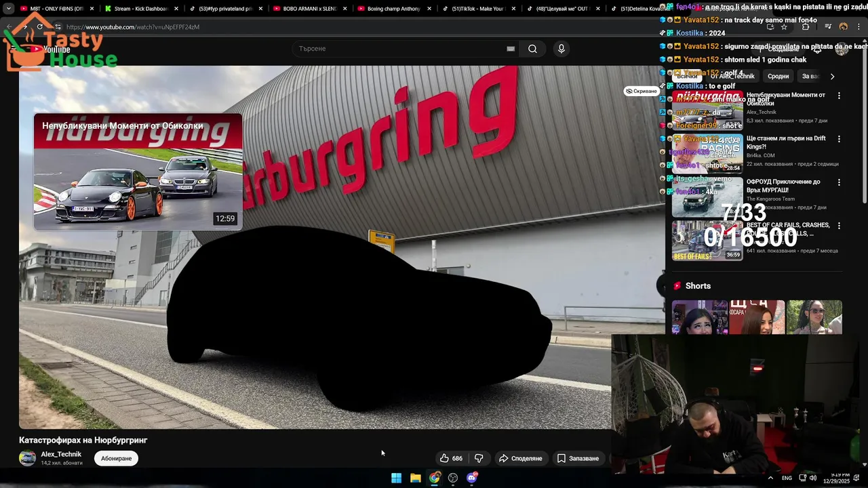
Task: Open OBS Studio from the taskbar
Action: point(453,478)
